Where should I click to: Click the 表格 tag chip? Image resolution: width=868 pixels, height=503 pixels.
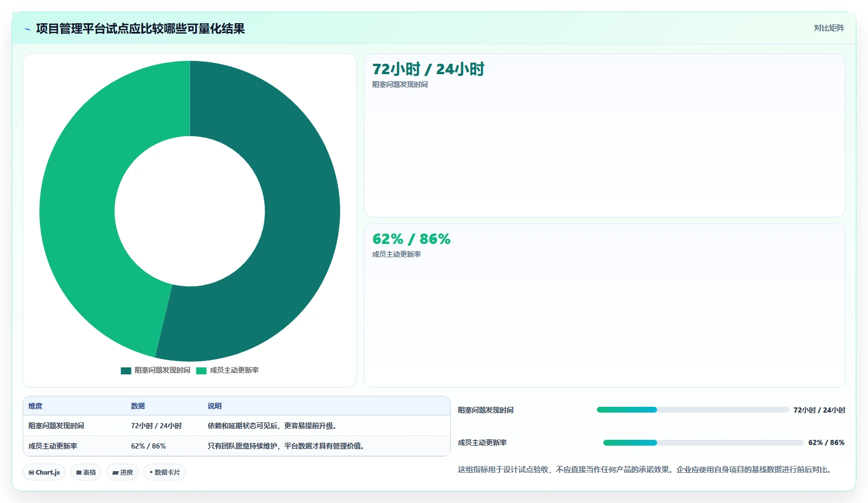click(86, 472)
